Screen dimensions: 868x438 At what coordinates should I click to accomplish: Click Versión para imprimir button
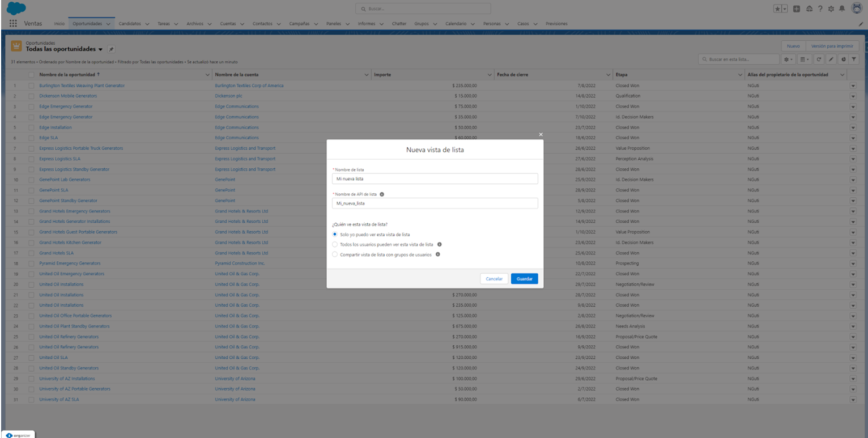pos(832,46)
